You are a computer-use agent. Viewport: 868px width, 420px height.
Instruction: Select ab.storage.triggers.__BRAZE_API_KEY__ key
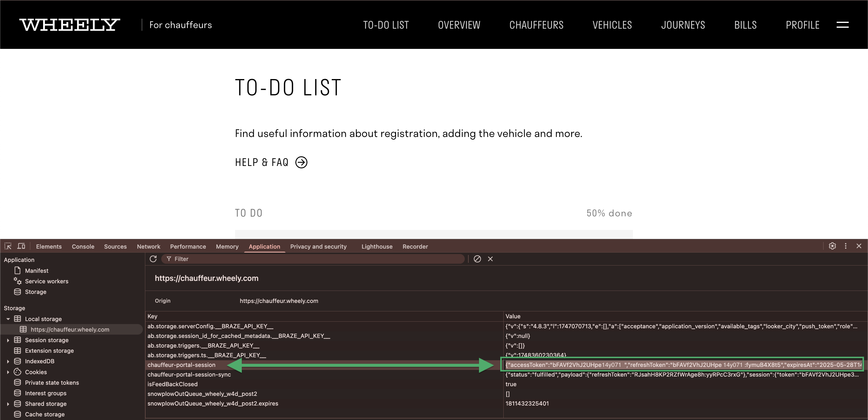point(203,345)
